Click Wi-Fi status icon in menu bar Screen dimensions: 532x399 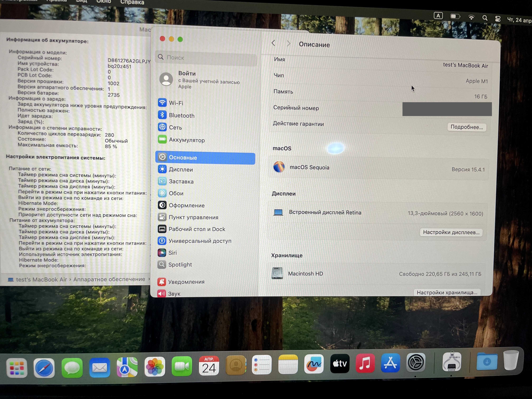471,18
